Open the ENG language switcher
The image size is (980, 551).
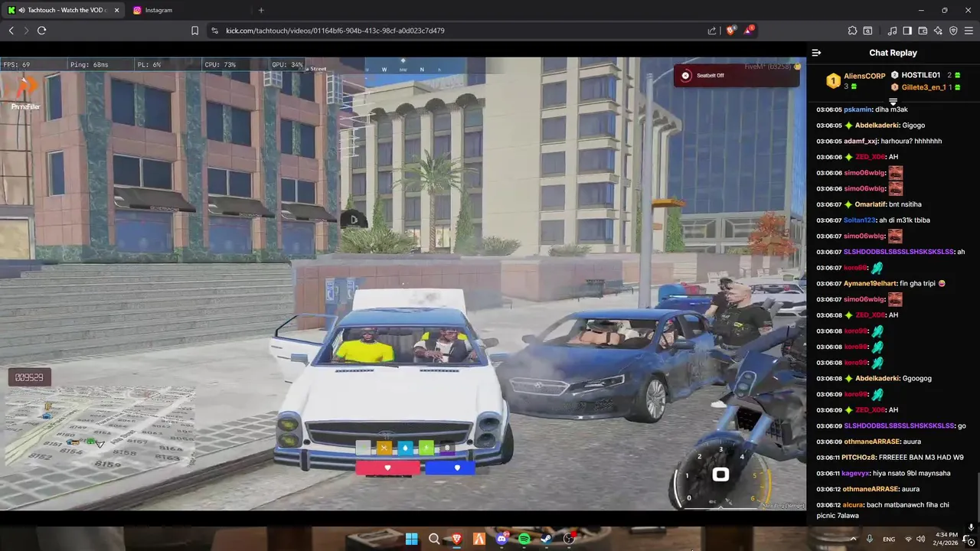tap(889, 539)
